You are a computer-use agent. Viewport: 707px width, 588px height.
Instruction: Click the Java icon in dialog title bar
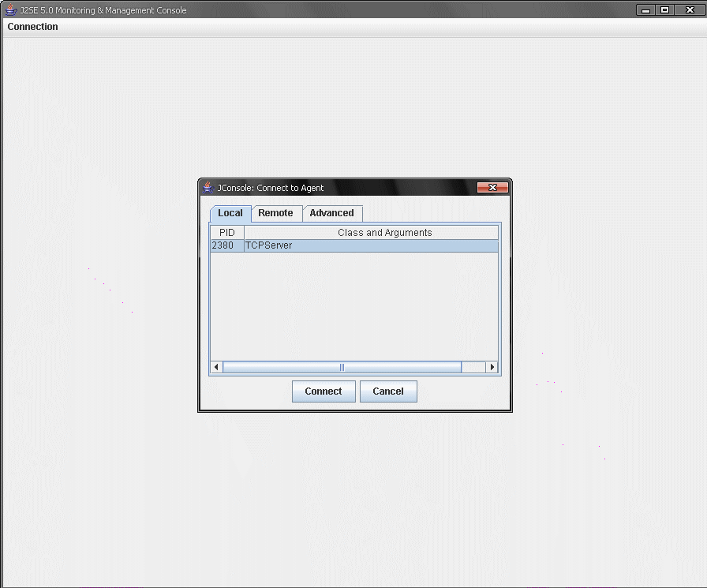click(x=208, y=188)
